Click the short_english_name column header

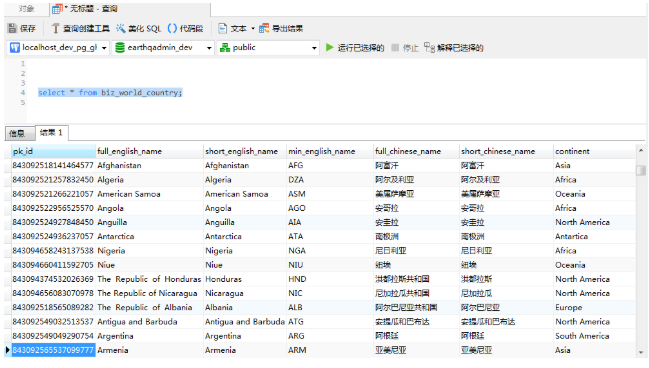point(245,152)
